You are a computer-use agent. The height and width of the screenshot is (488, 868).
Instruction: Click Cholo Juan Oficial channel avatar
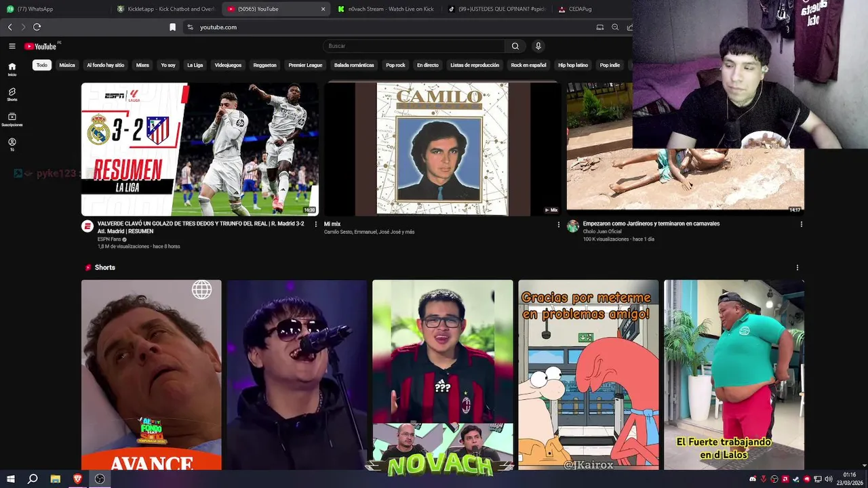pyautogui.click(x=573, y=226)
